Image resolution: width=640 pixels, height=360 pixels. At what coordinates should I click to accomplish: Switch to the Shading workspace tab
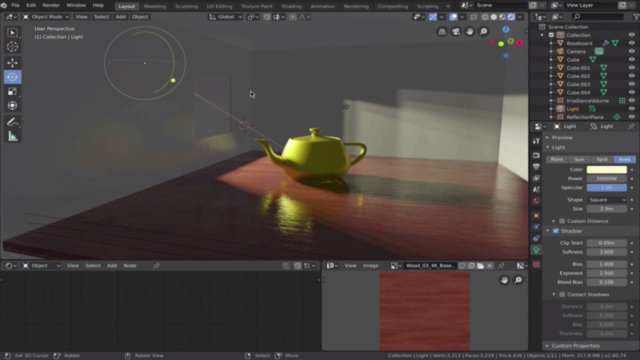291,6
